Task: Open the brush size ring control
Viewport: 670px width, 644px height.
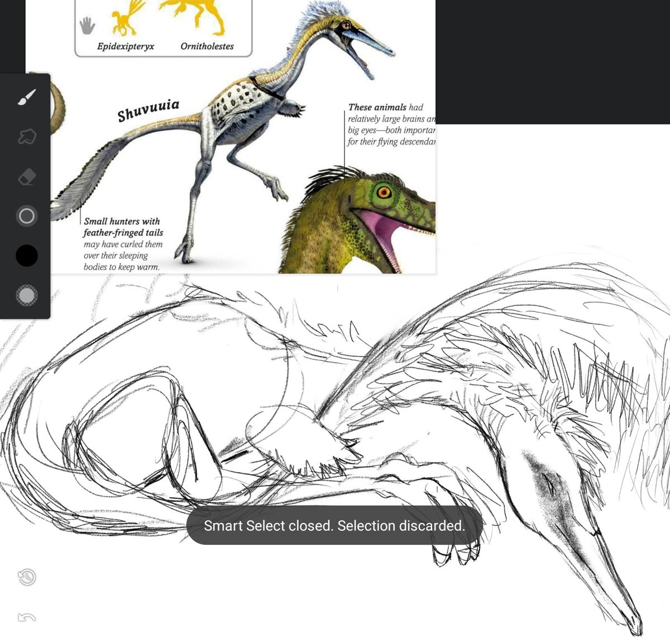Action: [x=26, y=216]
